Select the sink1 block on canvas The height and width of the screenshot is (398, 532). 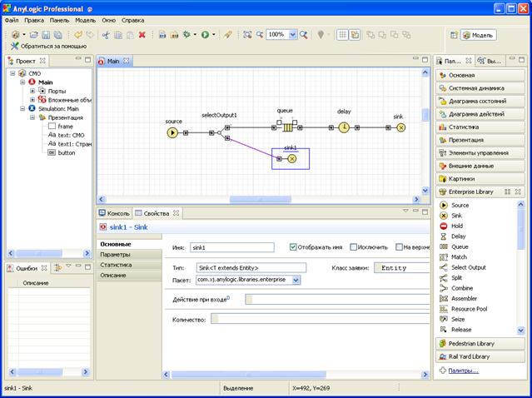(x=292, y=158)
